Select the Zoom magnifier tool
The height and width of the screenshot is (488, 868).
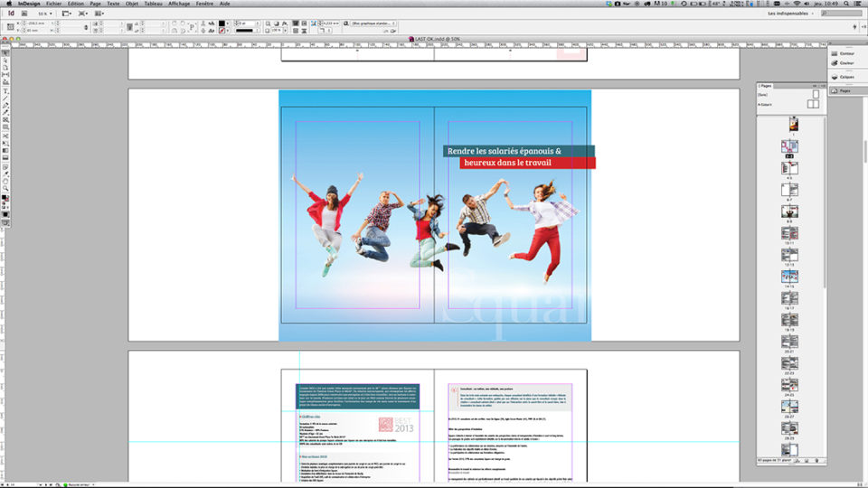[x=5, y=189]
